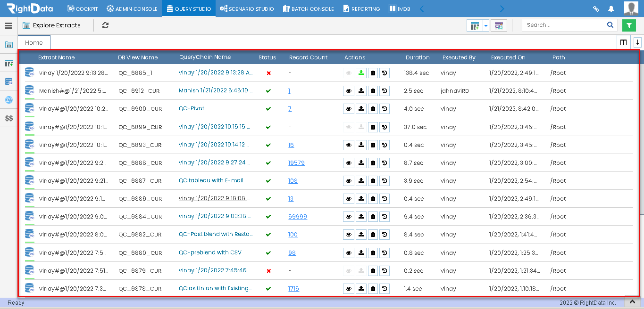Open the New Query icon in the sidebar
This screenshot has height=309, width=644.
(x=8, y=62)
